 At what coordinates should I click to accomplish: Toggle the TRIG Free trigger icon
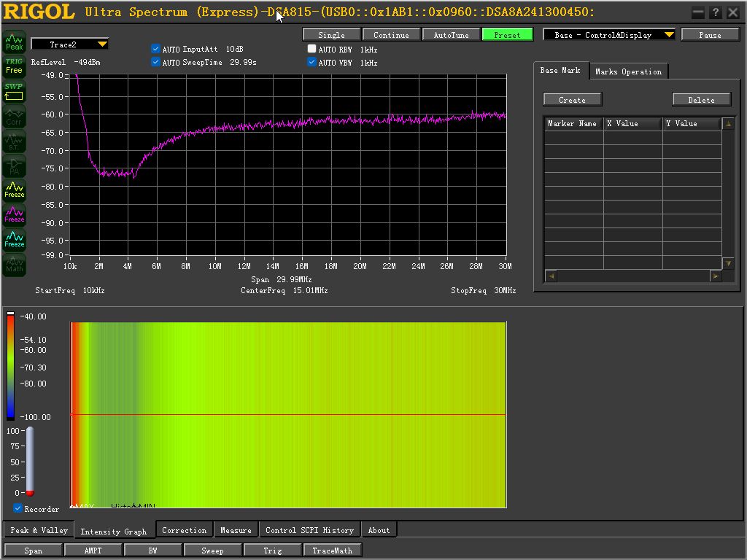14,66
